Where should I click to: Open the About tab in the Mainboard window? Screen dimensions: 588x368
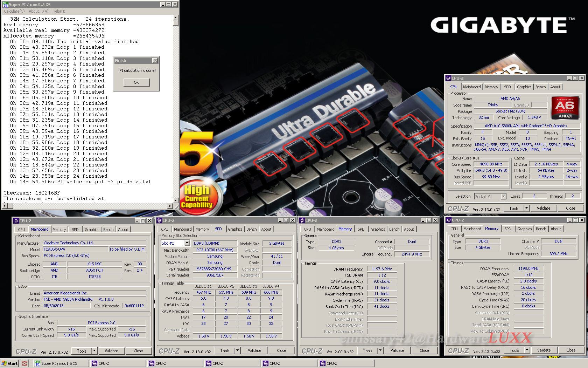pos(123,230)
